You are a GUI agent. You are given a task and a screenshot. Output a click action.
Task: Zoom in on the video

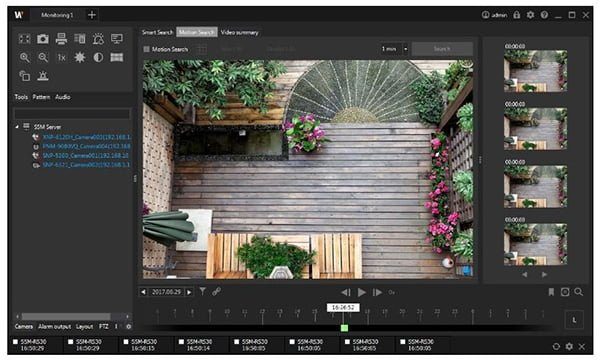(24, 57)
